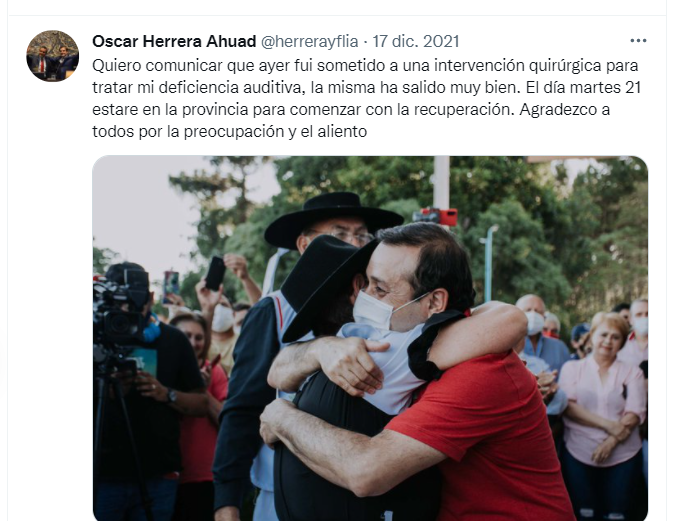This screenshot has width=673, height=521.
Task: Click the Oscar Herrera Ahuad display name
Action: [x=174, y=41]
